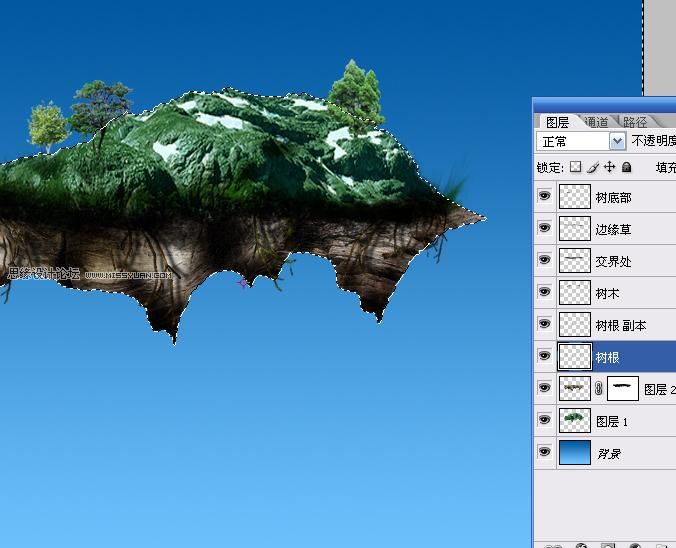Click the tall pine tree on island

357,95
